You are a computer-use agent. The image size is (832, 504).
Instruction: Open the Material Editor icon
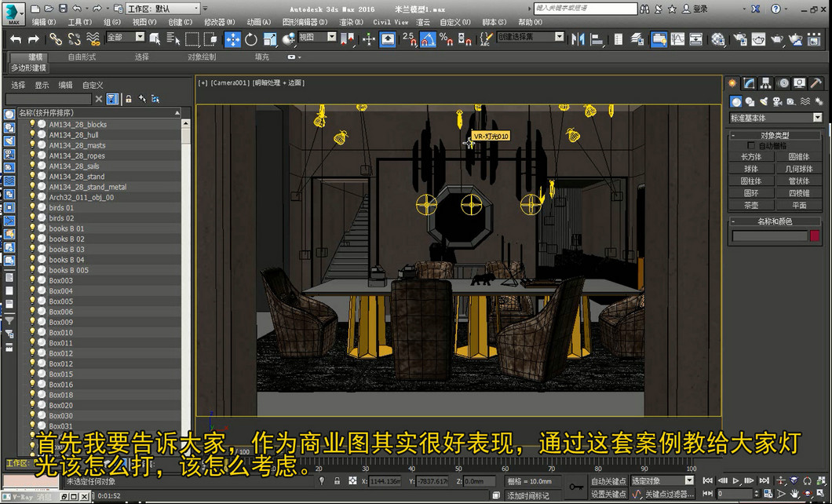(718, 39)
